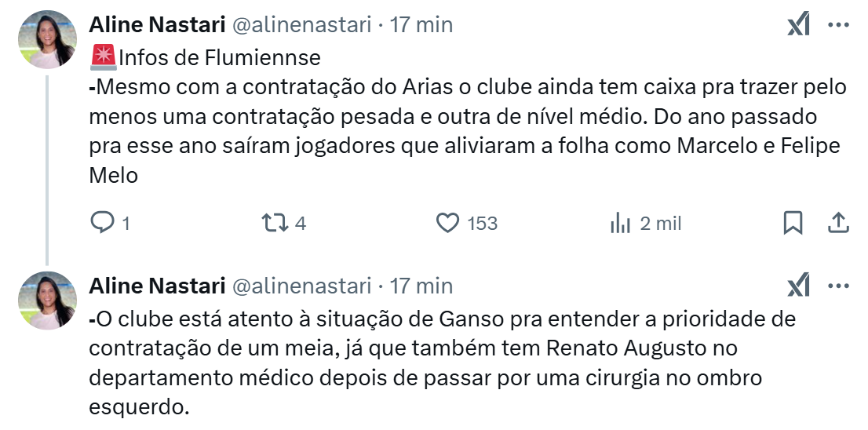Open second tweet's 17 min timestamp
This screenshot has height=430, width=868.
pos(421,286)
